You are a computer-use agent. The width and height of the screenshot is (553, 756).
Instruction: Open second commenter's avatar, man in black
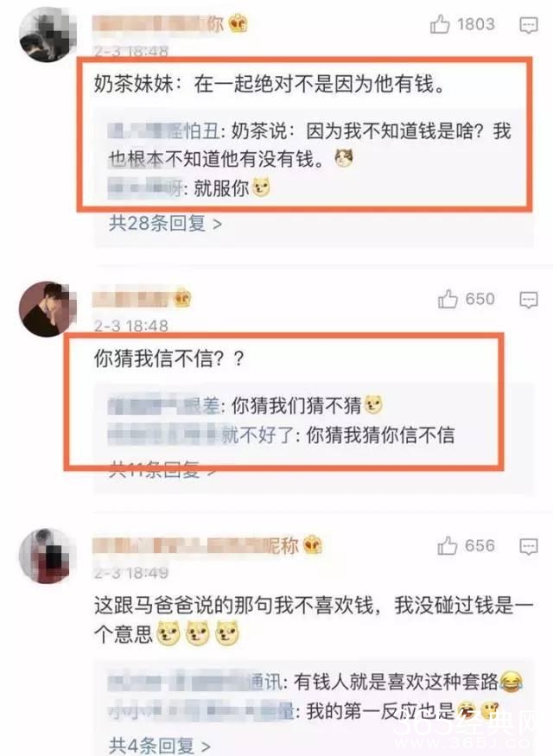[x=48, y=308]
